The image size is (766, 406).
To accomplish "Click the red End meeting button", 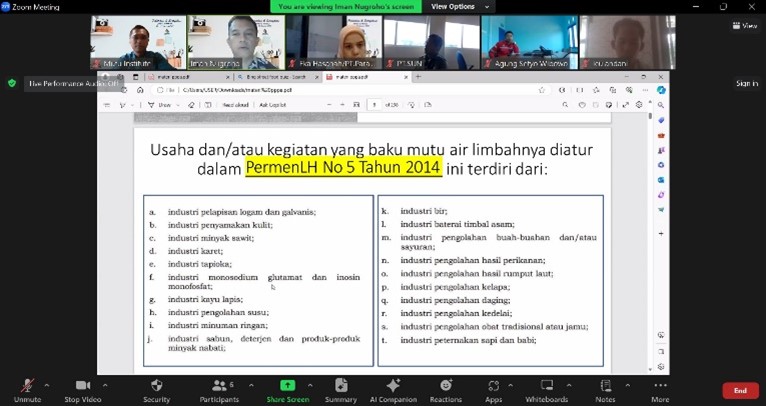I will (740, 390).
